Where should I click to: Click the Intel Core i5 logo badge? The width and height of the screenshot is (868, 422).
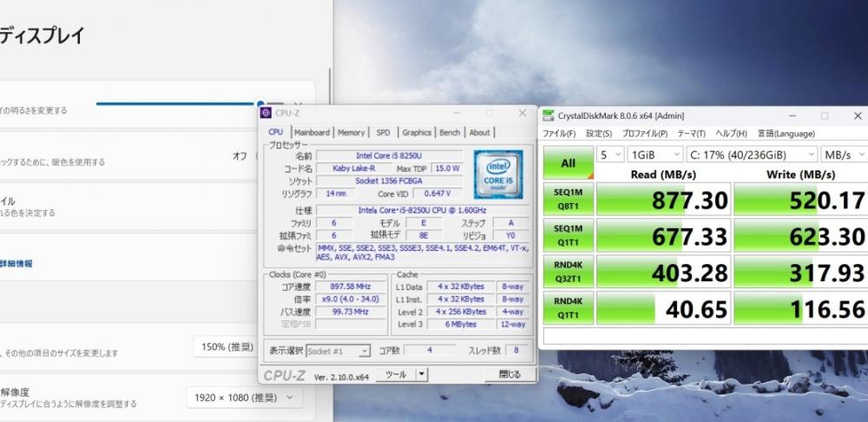click(498, 175)
